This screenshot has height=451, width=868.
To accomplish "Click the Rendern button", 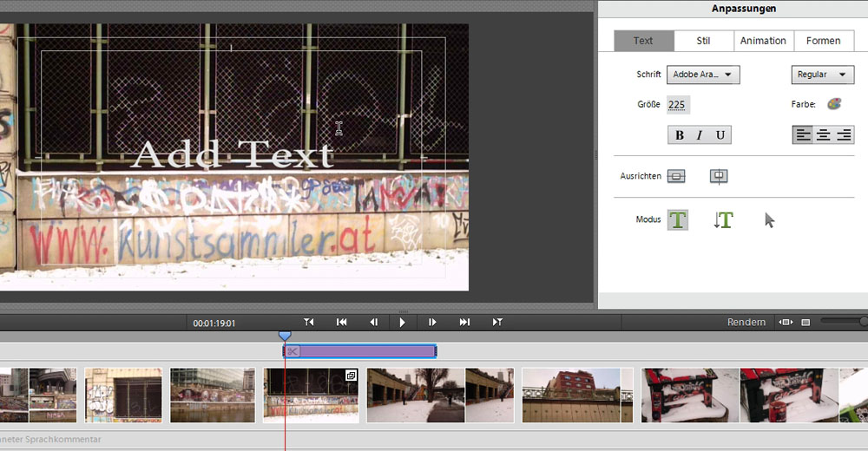I will pyautogui.click(x=746, y=322).
